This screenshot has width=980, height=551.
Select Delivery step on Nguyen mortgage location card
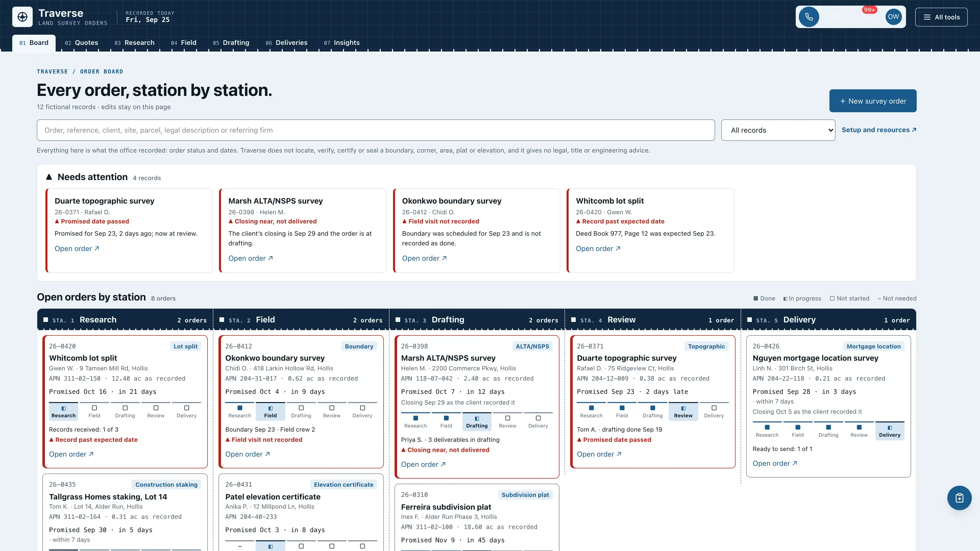pos(890,431)
